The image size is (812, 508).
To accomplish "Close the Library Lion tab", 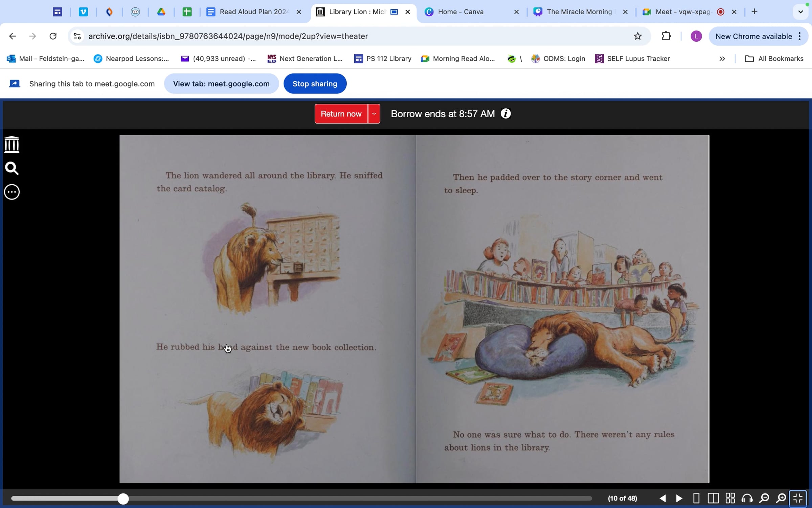I will [x=408, y=12].
